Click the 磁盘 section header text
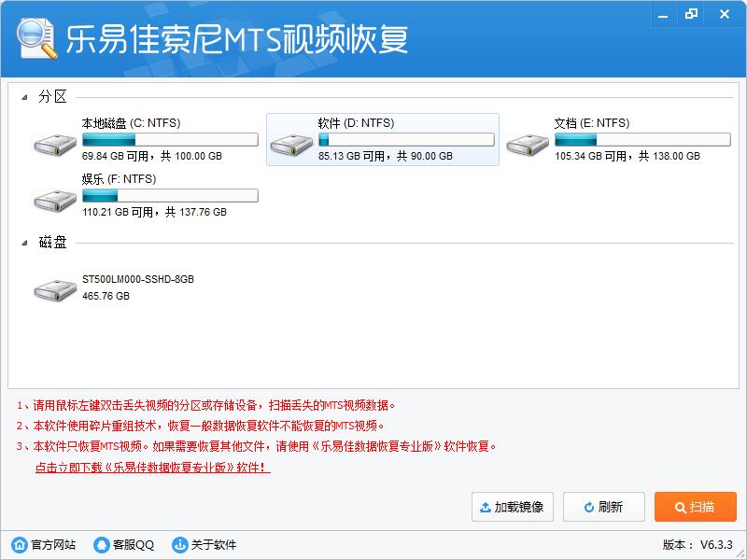Viewport: 747px width, 560px height. (52, 243)
